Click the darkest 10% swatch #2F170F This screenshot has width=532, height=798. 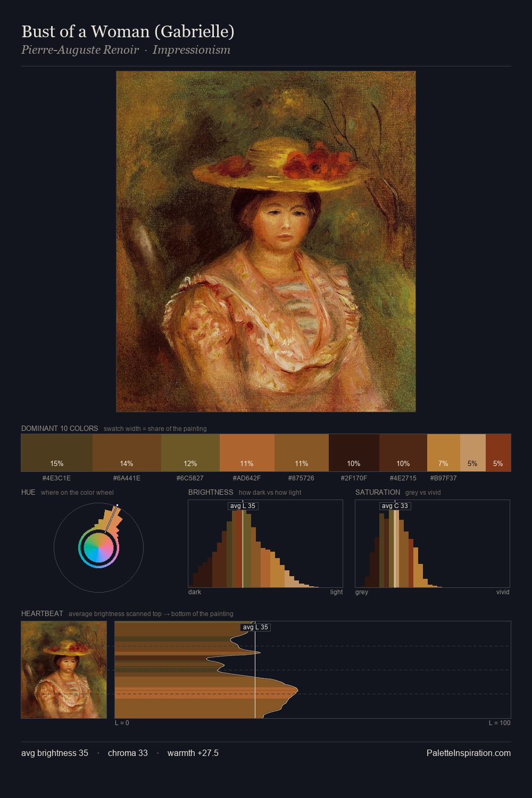(x=354, y=453)
